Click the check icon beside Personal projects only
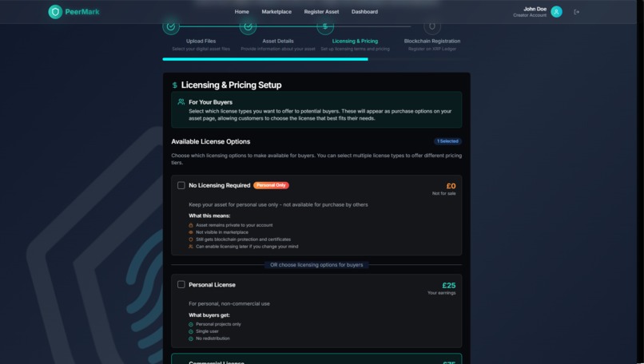Viewport: 644px width, 364px height. tap(191, 324)
